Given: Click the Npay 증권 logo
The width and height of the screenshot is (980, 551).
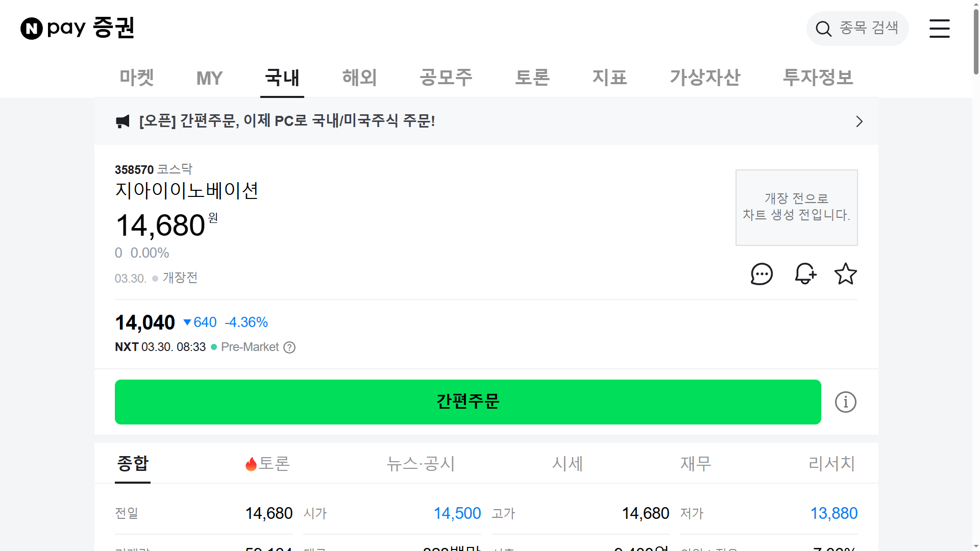Looking at the screenshot, I should (77, 28).
